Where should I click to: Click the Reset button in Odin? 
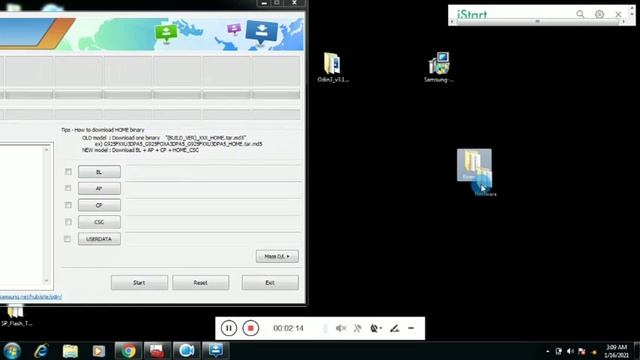200,282
